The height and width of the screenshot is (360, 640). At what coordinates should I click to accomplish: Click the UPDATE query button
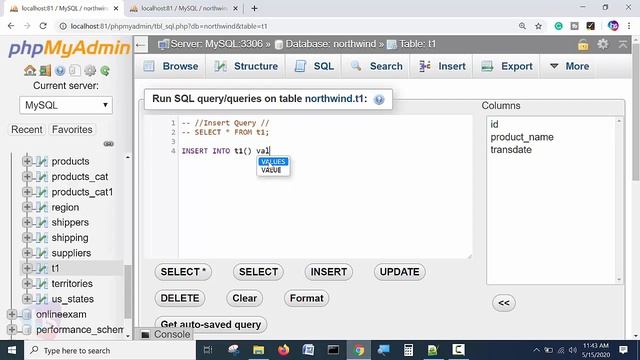400,272
